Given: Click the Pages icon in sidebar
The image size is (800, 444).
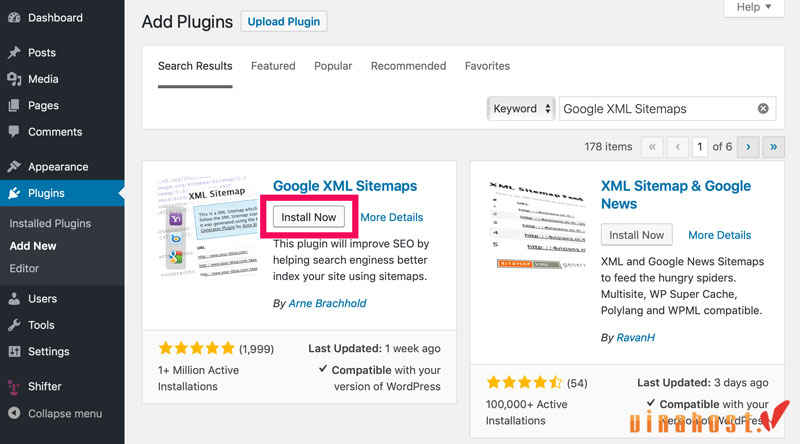Looking at the screenshot, I should 14,106.
